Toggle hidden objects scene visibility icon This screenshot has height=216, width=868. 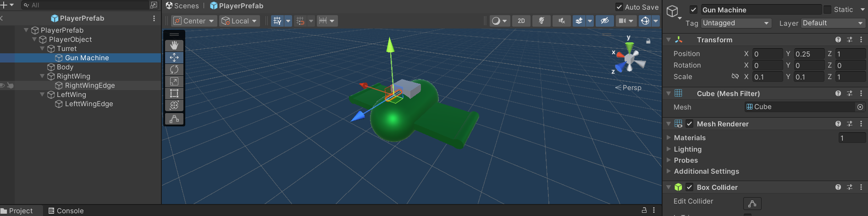tap(605, 21)
